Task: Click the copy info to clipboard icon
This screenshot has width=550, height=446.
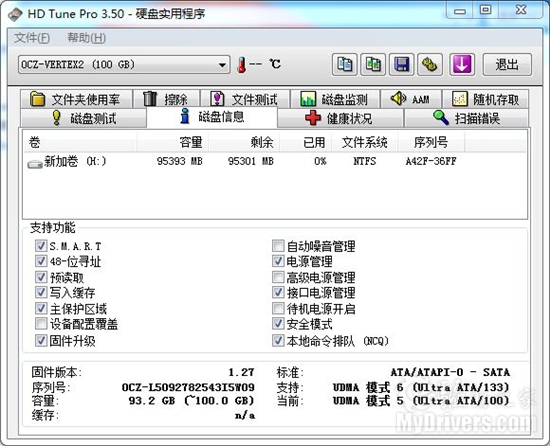Action: (x=344, y=65)
